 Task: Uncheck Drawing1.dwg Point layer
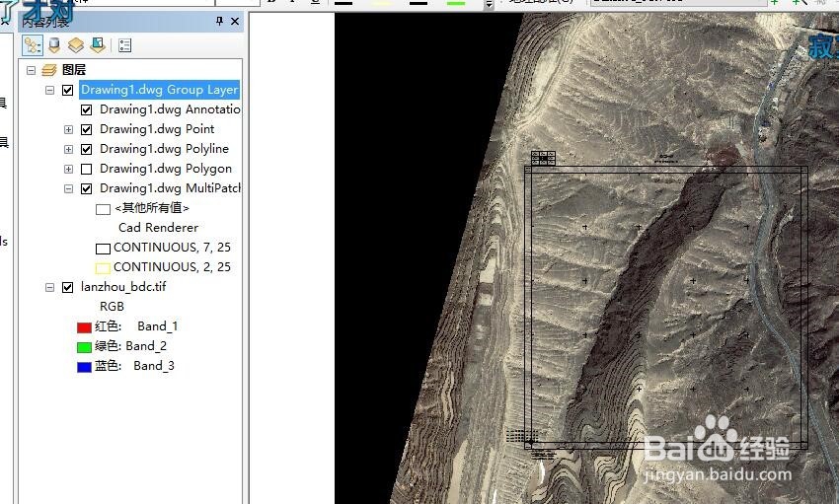86,129
